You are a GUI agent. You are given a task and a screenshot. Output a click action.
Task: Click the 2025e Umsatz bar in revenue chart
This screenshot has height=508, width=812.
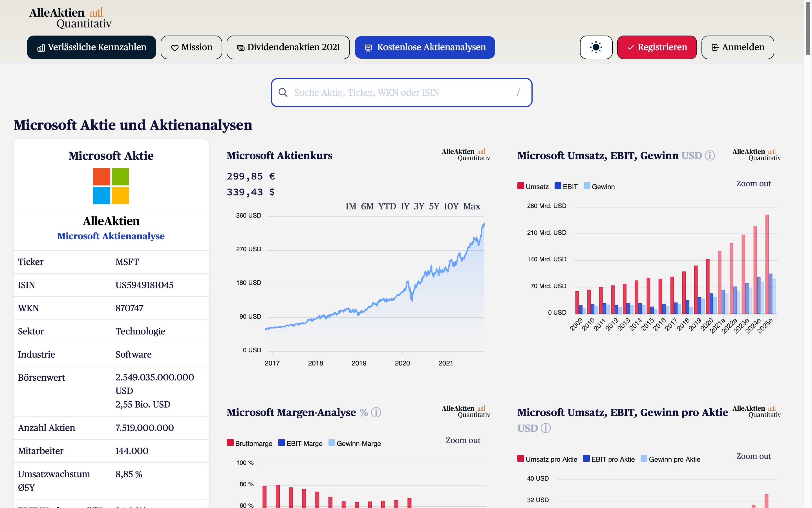tap(767, 264)
